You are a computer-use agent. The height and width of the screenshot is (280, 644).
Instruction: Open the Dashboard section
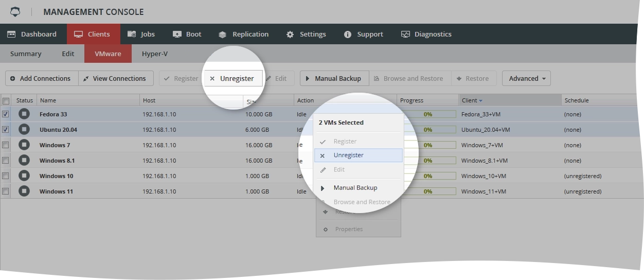[32, 34]
